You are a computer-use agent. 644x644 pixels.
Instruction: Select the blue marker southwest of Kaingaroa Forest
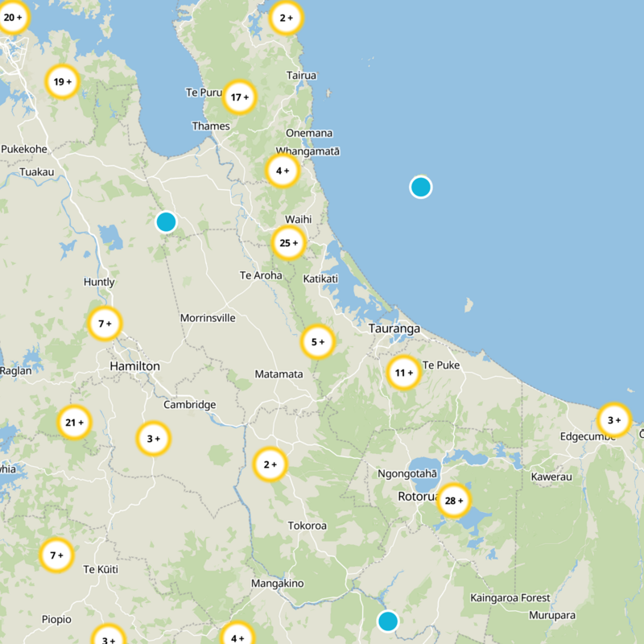pos(388,621)
